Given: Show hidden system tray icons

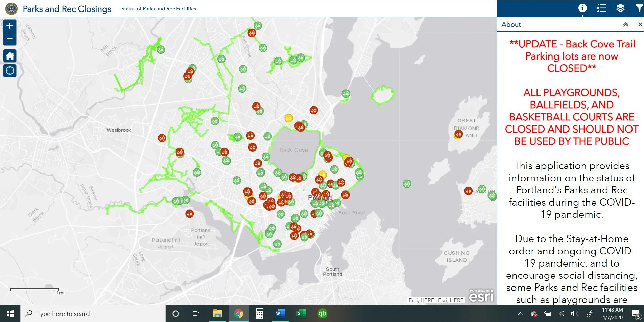Looking at the screenshot, I should [x=521, y=314].
